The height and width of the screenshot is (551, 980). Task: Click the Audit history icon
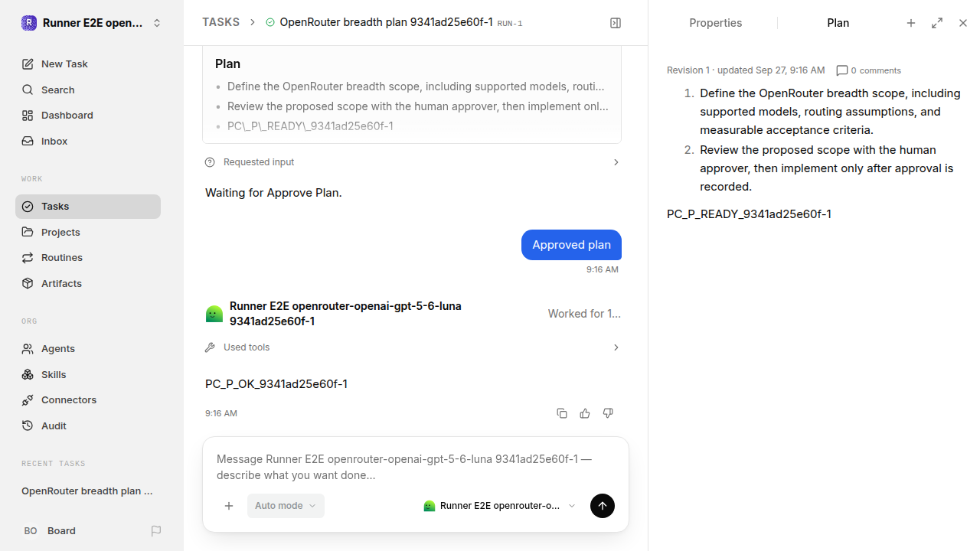coord(28,425)
